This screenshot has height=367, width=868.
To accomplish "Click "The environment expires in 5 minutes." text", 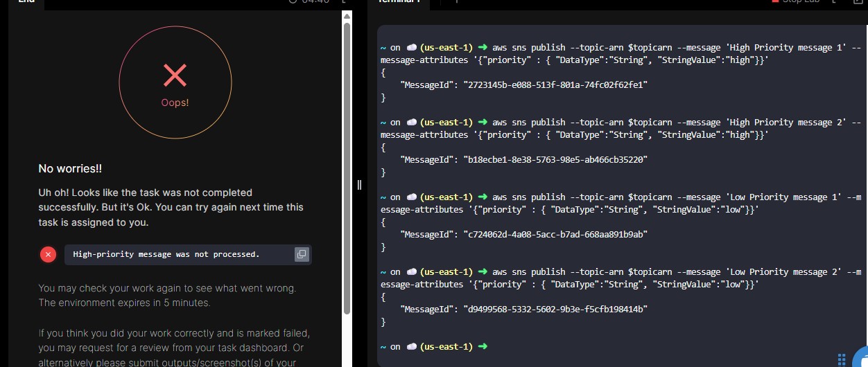I will click(x=124, y=303).
